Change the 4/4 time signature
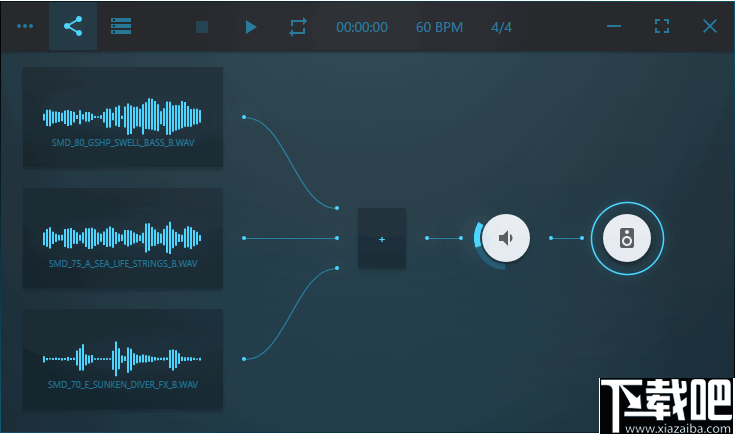This screenshot has height=434, width=735. point(501,27)
